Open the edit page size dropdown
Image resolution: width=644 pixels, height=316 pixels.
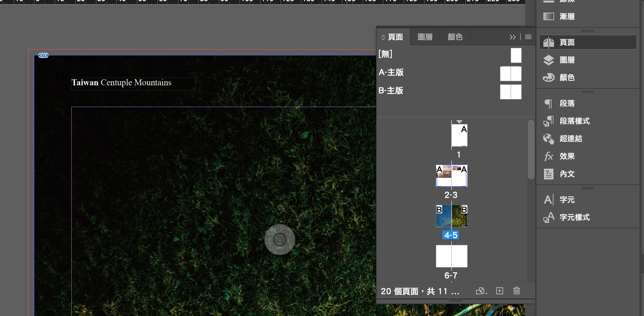[x=481, y=291]
